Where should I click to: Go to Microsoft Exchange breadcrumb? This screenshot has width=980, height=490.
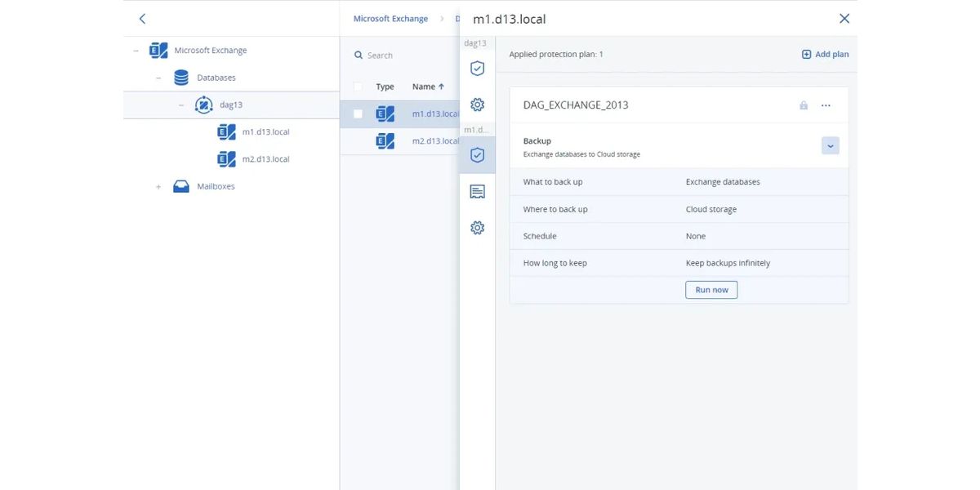pos(390,19)
